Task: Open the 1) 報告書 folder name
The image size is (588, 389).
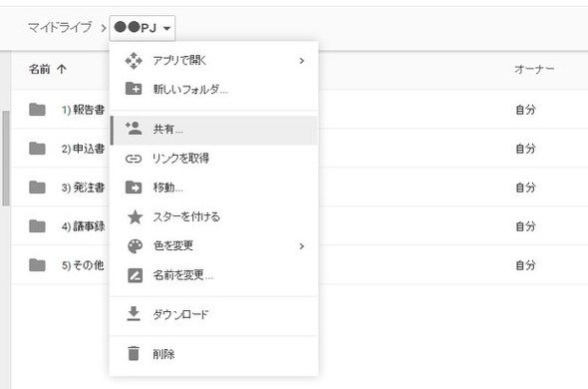Action: (84, 110)
